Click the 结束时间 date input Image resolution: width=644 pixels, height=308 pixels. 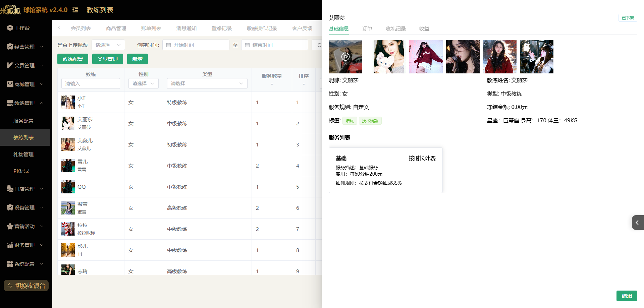pyautogui.click(x=275, y=45)
